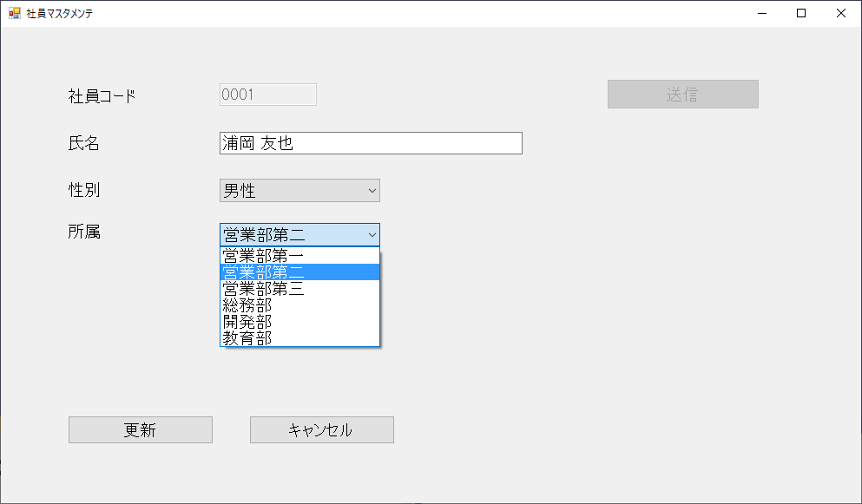
Task: Click the 社員コード field showing 0001
Action: (x=266, y=95)
